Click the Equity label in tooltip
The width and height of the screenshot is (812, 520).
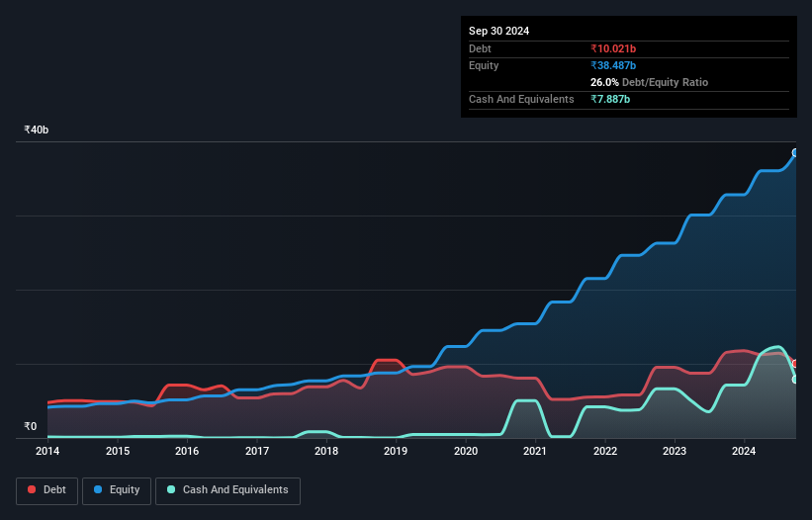[x=484, y=65]
